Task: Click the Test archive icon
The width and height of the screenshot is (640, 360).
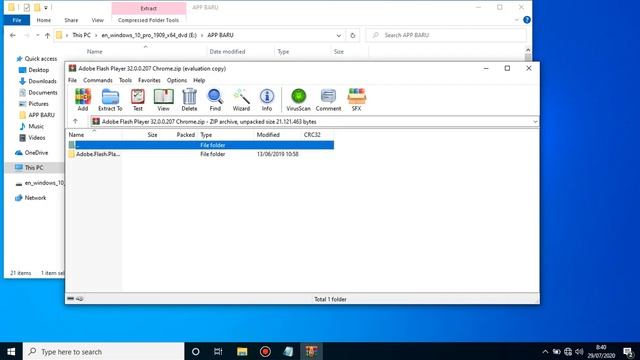Action: tap(138, 100)
